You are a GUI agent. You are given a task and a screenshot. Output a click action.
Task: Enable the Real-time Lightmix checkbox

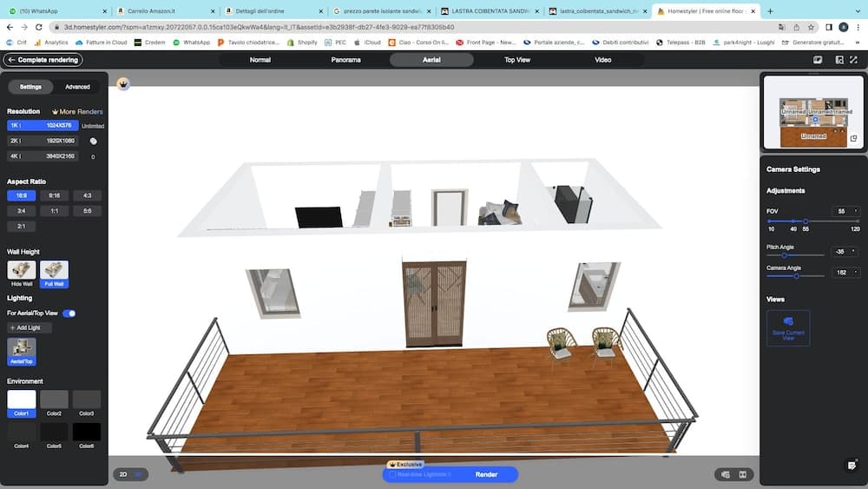point(393,474)
